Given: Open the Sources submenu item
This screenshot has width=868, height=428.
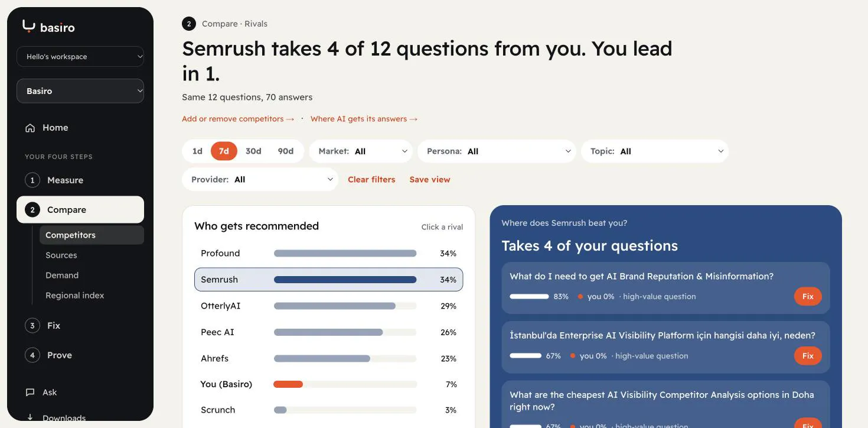Looking at the screenshot, I should pos(61,255).
